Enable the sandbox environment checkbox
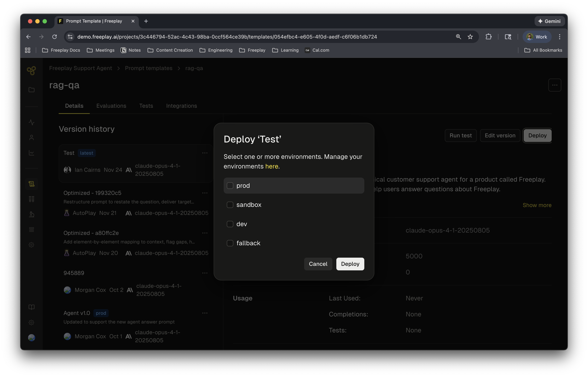Viewport: 588px width, 377px height. point(230,205)
